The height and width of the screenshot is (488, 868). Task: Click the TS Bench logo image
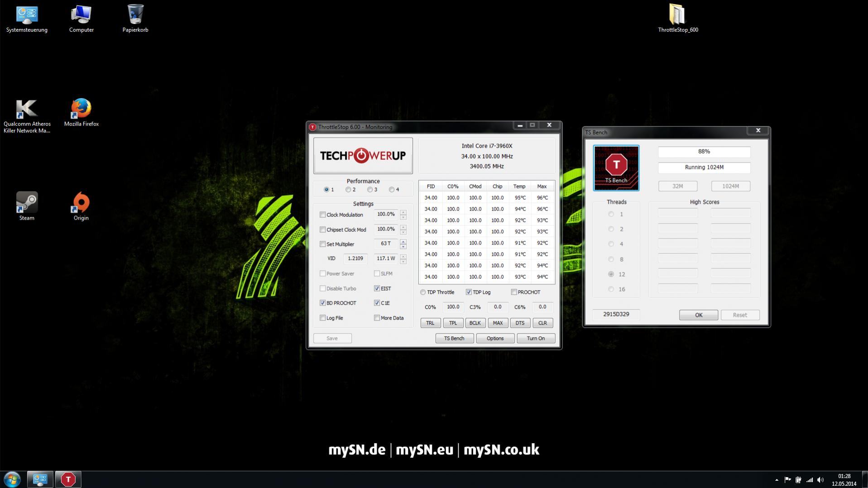(x=616, y=168)
